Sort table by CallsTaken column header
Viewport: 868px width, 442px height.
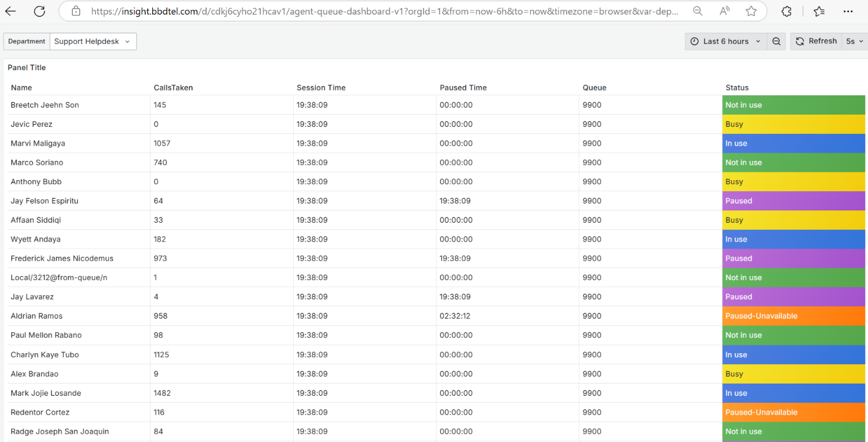click(173, 88)
